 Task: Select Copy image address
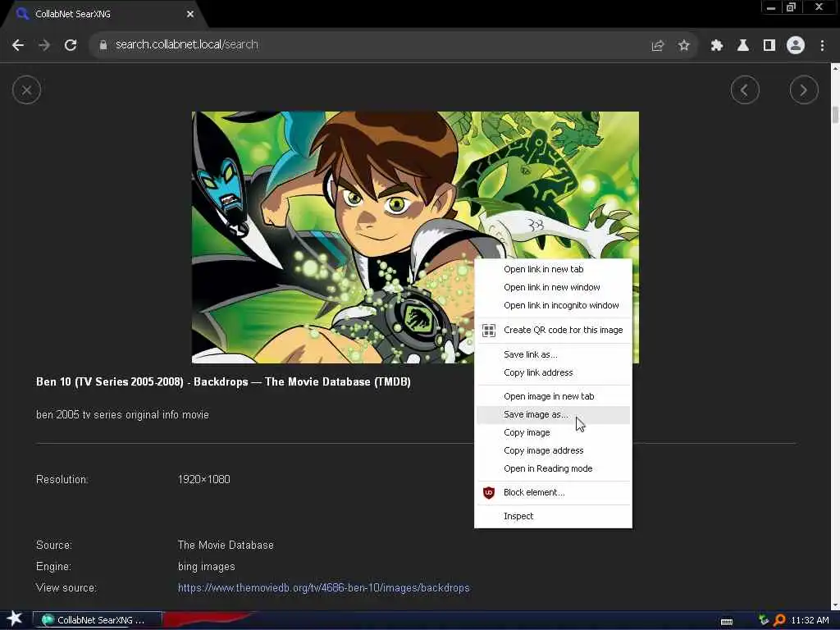click(553, 450)
